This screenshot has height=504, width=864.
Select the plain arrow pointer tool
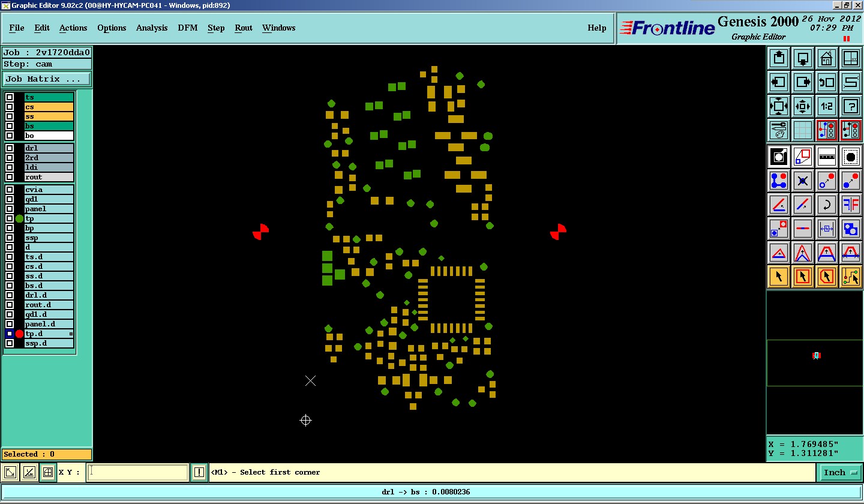click(x=779, y=277)
